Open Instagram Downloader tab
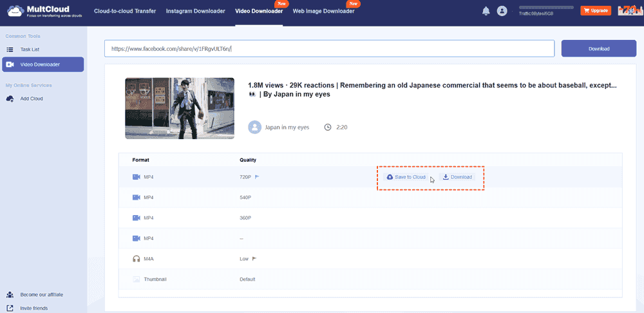644x313 pixels. click(196, 11)
